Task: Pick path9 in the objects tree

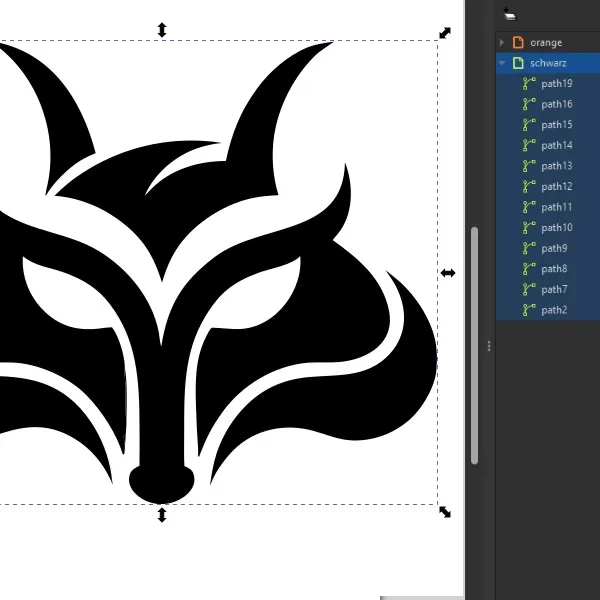Action: point(554,248)
